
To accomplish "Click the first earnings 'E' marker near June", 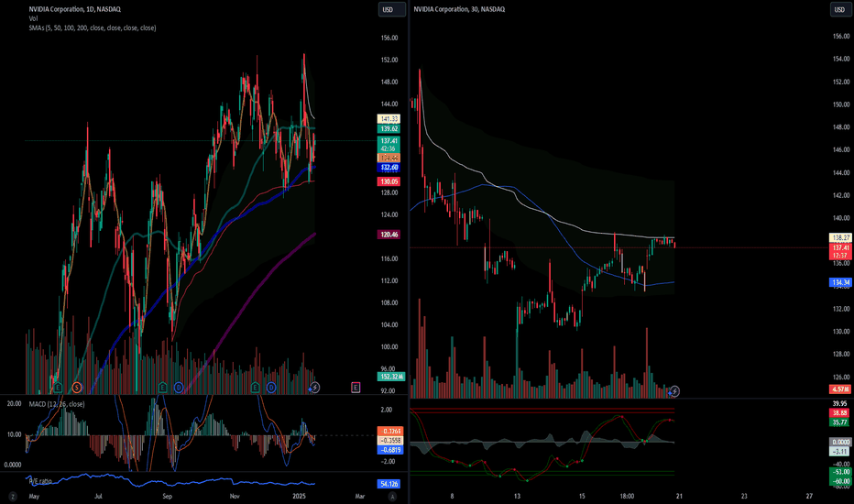I will [58, 388].
